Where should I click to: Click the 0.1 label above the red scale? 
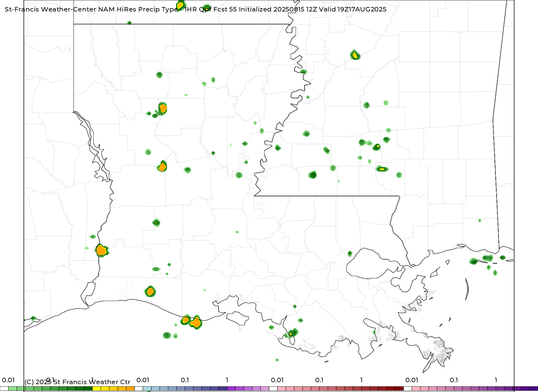(319, 380)
